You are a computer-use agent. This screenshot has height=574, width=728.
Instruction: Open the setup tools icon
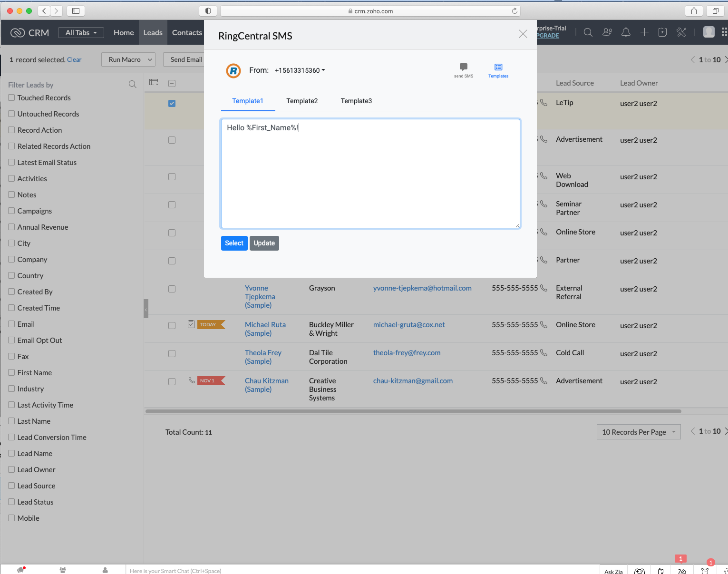tap(681, 32)
